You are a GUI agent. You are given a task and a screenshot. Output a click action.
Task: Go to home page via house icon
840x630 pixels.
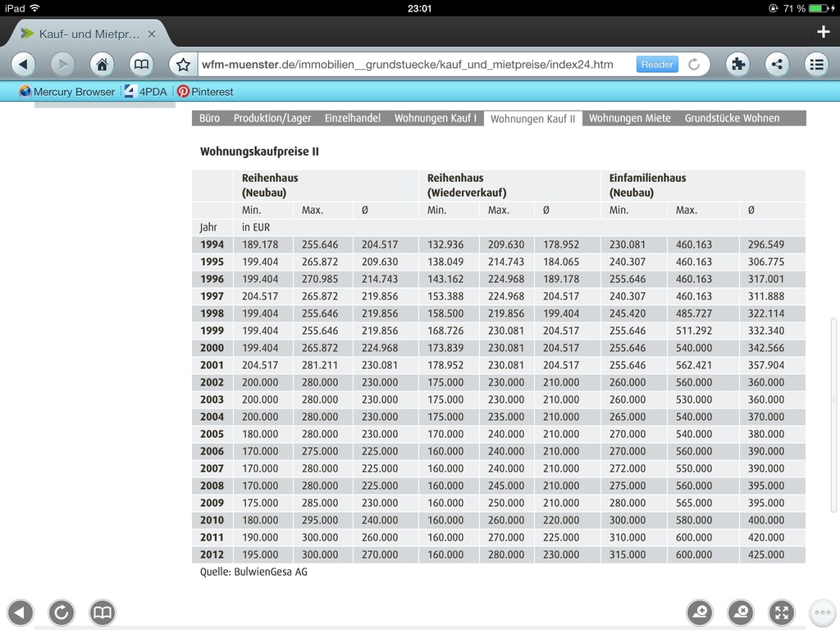click(102, 64)
